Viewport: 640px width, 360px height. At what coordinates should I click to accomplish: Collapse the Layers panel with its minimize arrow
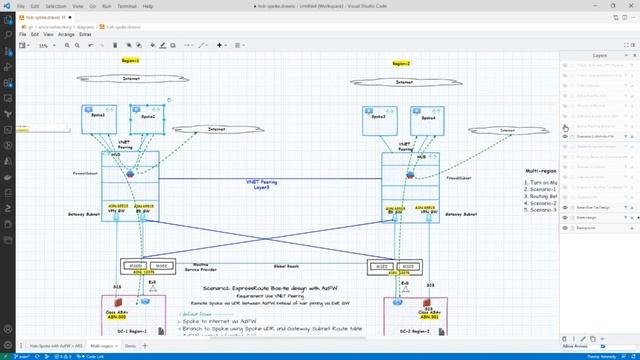pos(626,55)
